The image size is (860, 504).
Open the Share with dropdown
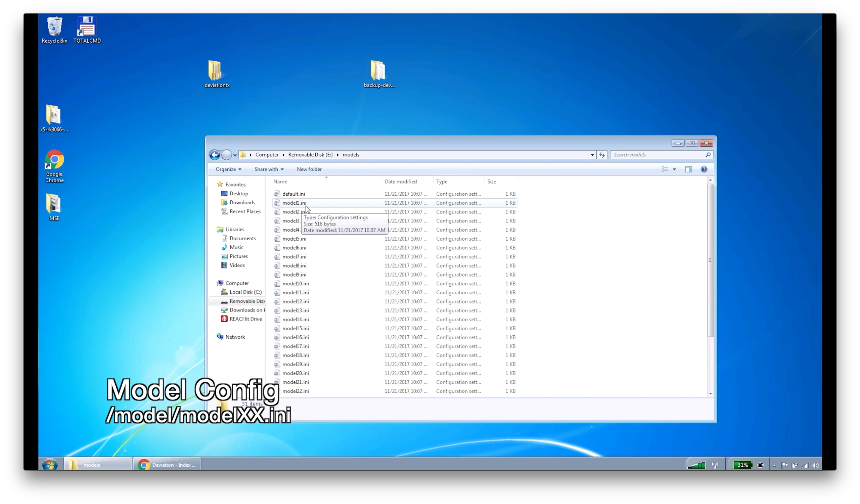point(269,169)
